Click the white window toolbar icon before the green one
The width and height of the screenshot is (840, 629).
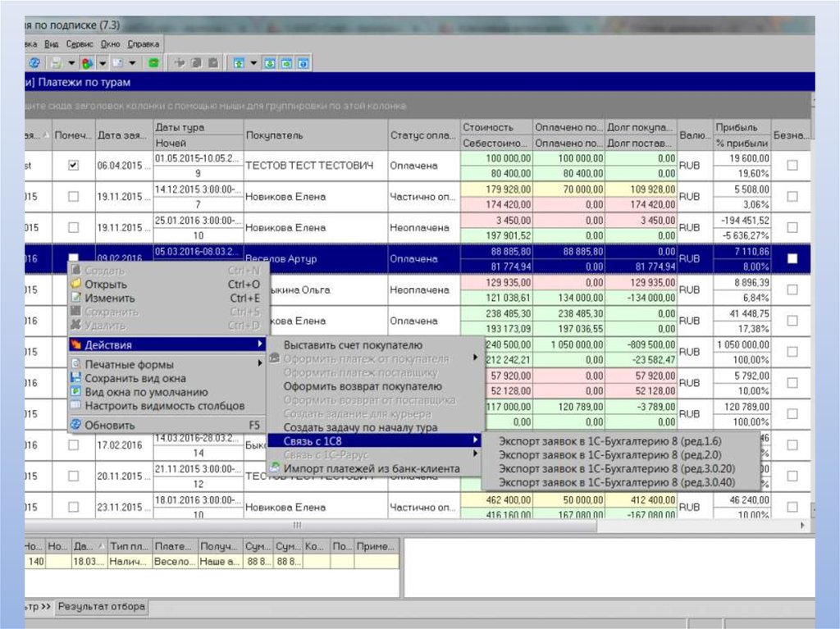[118, 63]
